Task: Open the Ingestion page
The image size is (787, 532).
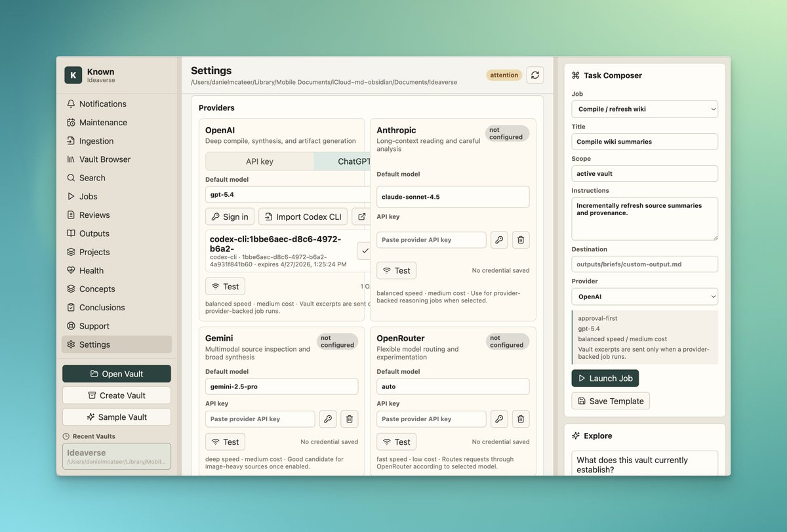Action: [x=117, y=141]
